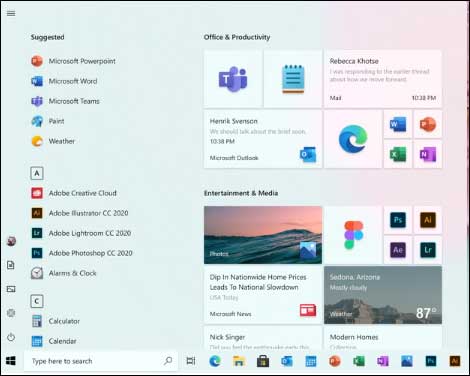Launch Microsoft Teams from Suggested list
Image resolution: width=470 pixels, height=376 pixels.
click(x=65, y=101)
